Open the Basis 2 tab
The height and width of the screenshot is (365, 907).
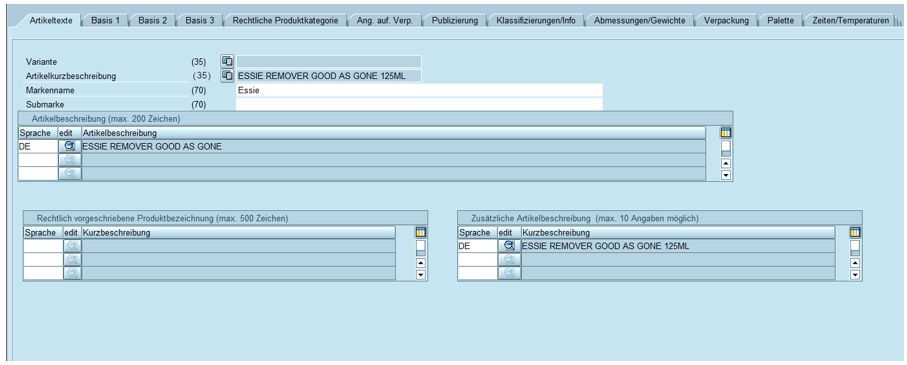(x=153, y=20)
